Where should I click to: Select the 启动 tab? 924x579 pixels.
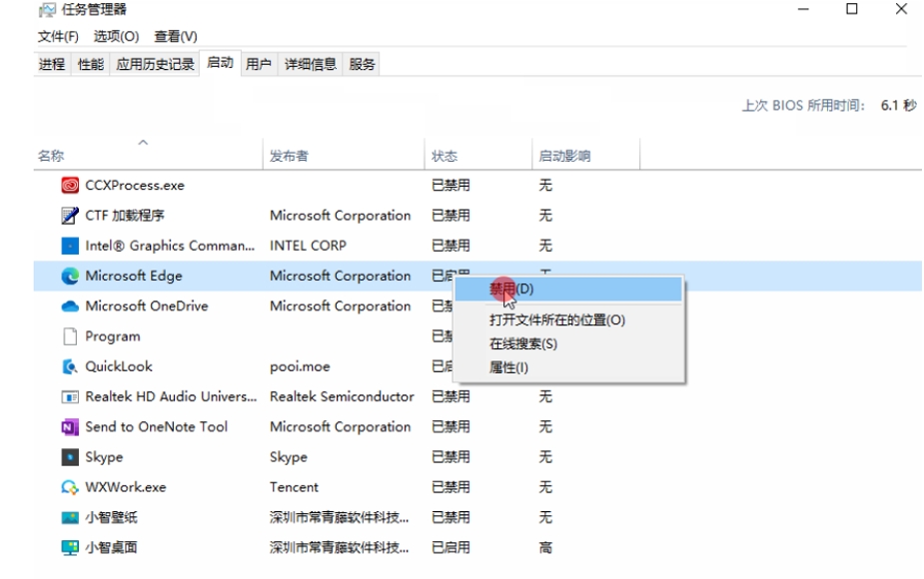pyautogui.click(x=220, y=63)
